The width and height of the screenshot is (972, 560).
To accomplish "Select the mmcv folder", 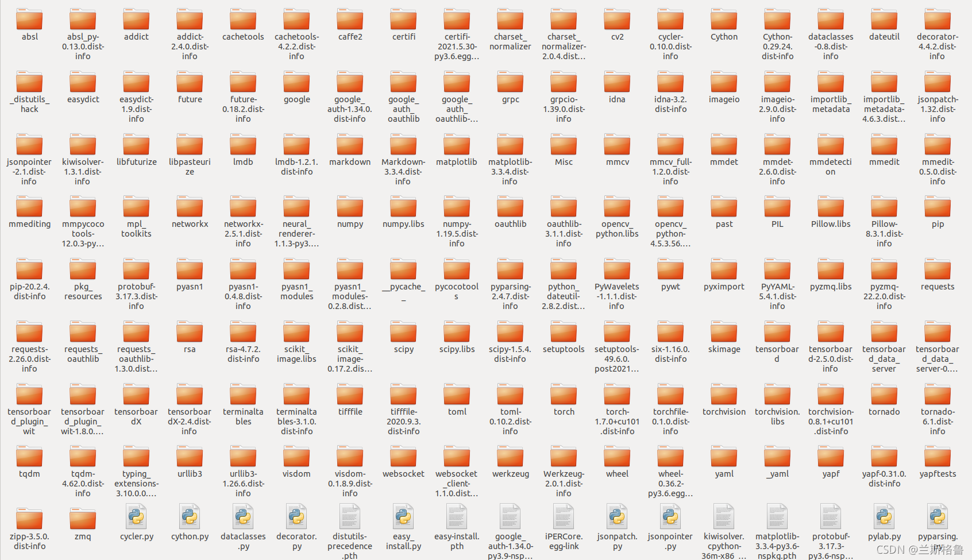I will coord(617,145).
